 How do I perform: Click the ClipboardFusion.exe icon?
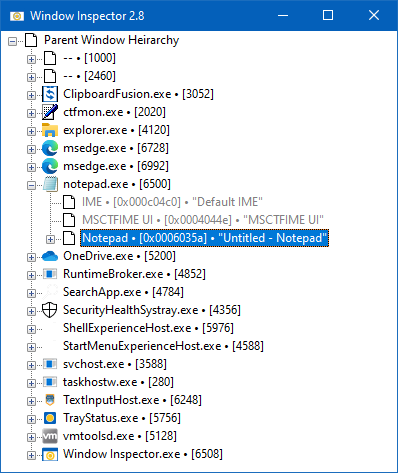point(50,94)
